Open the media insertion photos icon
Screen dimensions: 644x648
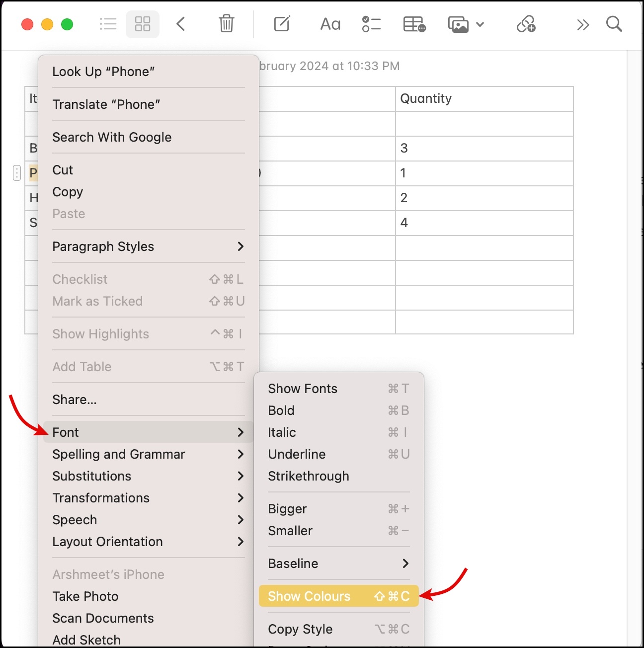(x=458, y=23)
